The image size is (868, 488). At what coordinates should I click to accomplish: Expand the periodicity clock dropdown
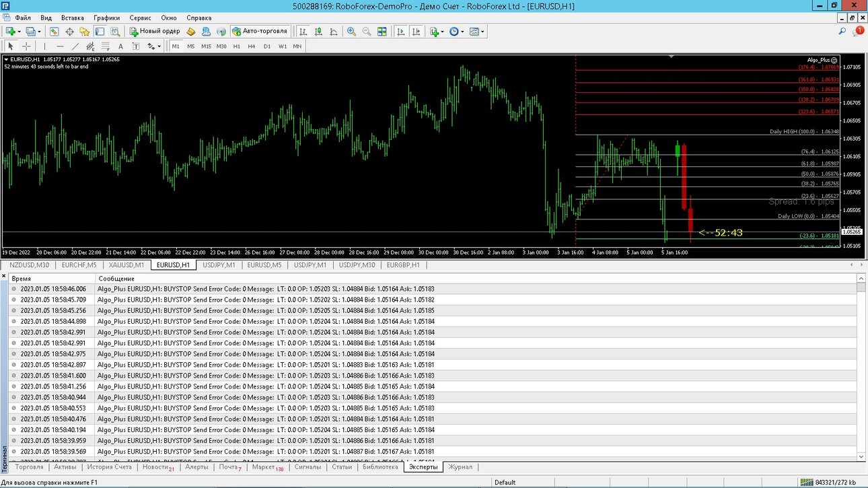pyautogui.click(x=463, y=32)
